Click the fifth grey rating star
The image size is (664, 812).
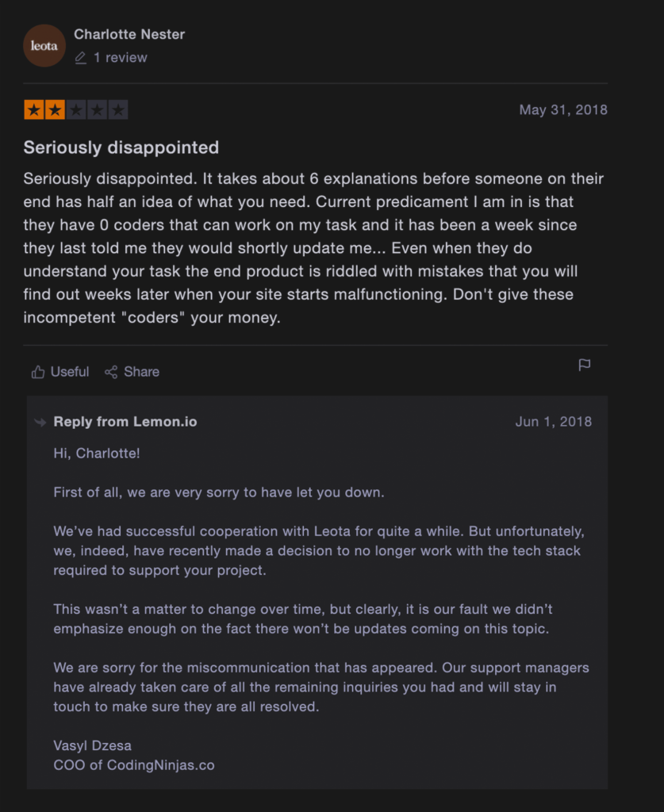(x=118, y=109)
